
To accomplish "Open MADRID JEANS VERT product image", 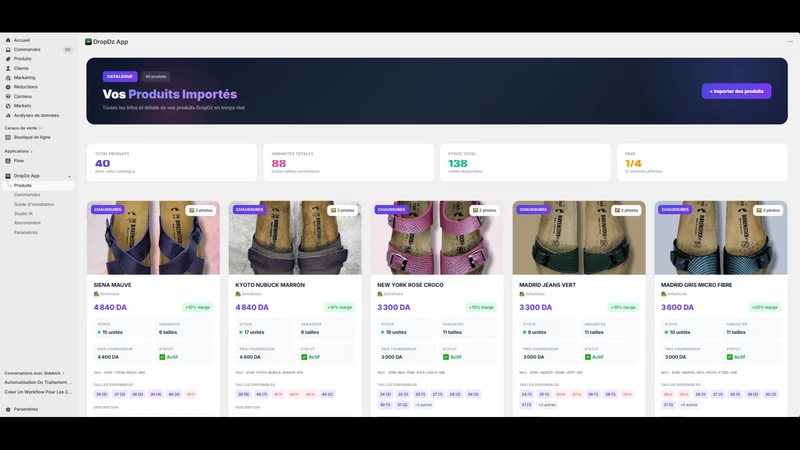I will coord(579,238).
